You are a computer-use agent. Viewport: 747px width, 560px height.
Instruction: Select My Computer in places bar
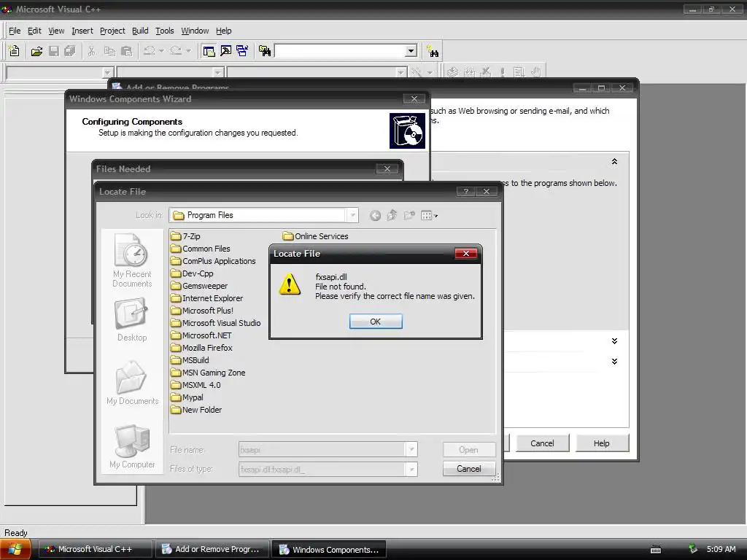[132, 446]
